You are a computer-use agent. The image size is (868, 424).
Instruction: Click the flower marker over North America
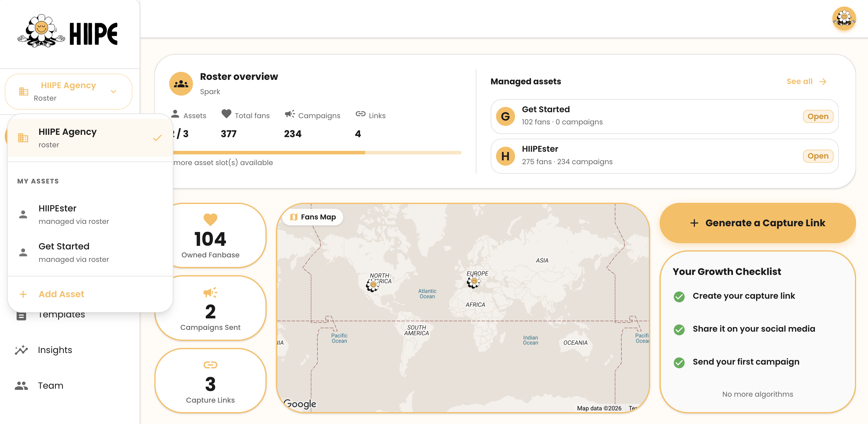click(x=373, y=285)
